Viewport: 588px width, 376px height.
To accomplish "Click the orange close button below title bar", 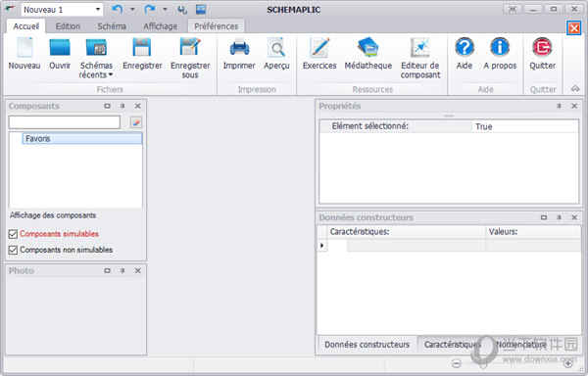I will [x=573, y=28].
